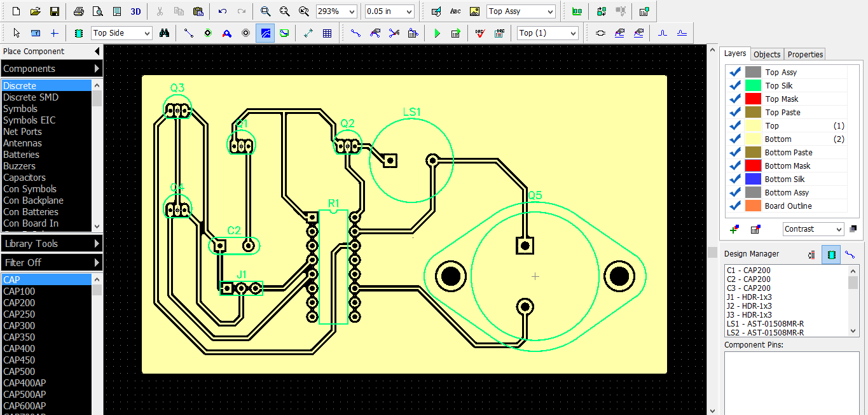Click the Filter Off button
This screenshot has height=415, width=868.
(x=51, y=262)
